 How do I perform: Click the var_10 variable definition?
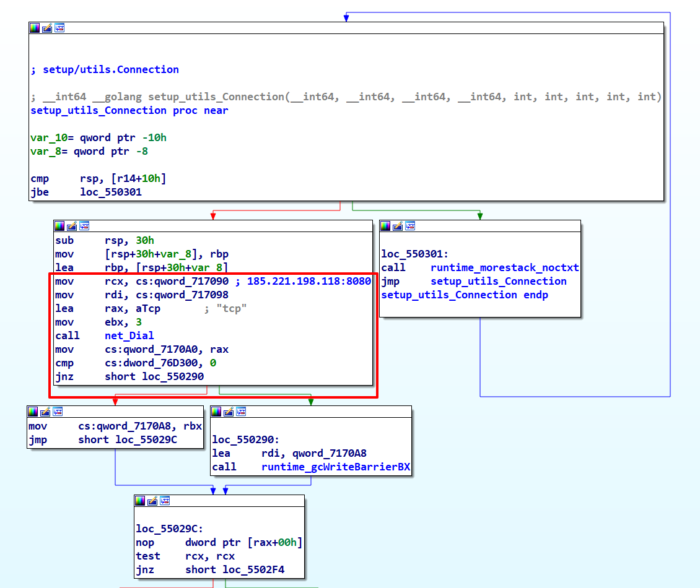click(x=46, y=137)
